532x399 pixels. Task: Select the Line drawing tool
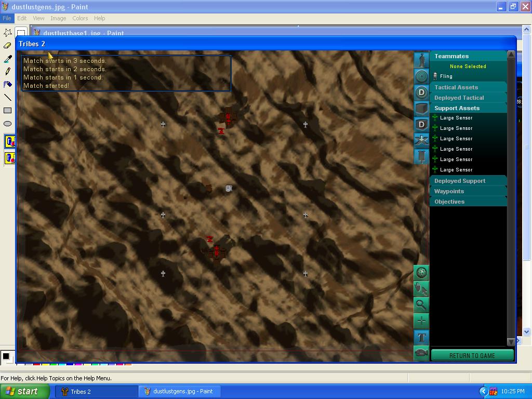coord(7,97)
